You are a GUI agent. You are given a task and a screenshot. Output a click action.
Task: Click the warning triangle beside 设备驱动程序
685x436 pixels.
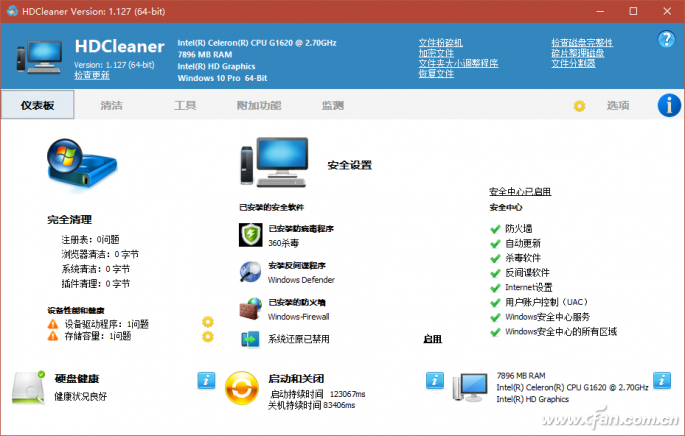[x=53, y=324]
